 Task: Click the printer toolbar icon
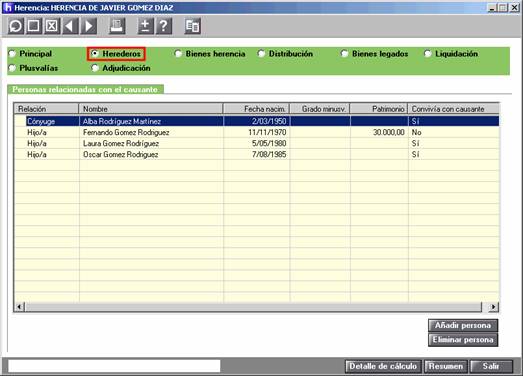click(117, 26)
